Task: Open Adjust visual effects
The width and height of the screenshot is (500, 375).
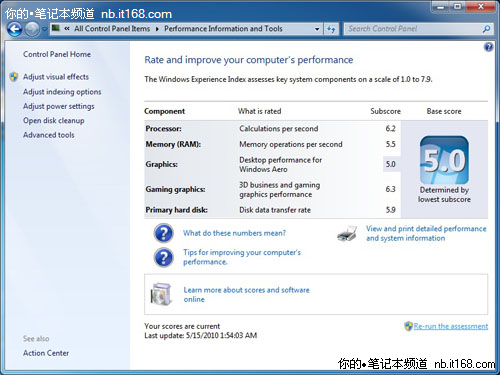Action: 56,77
